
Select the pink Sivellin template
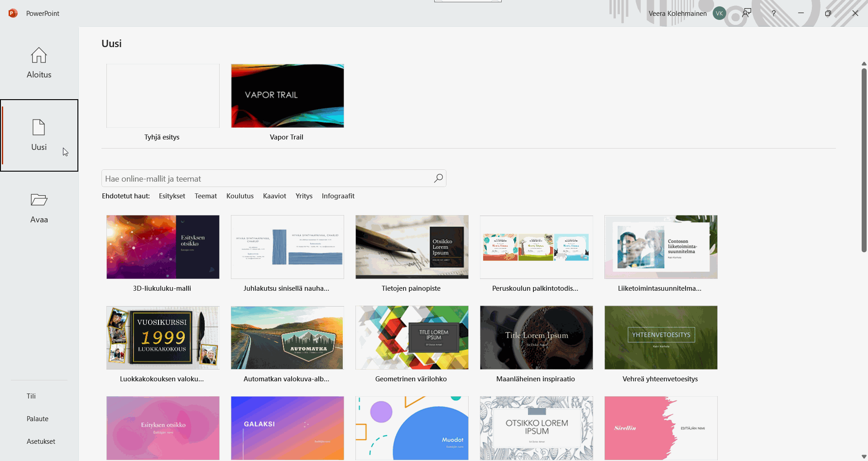661,428
